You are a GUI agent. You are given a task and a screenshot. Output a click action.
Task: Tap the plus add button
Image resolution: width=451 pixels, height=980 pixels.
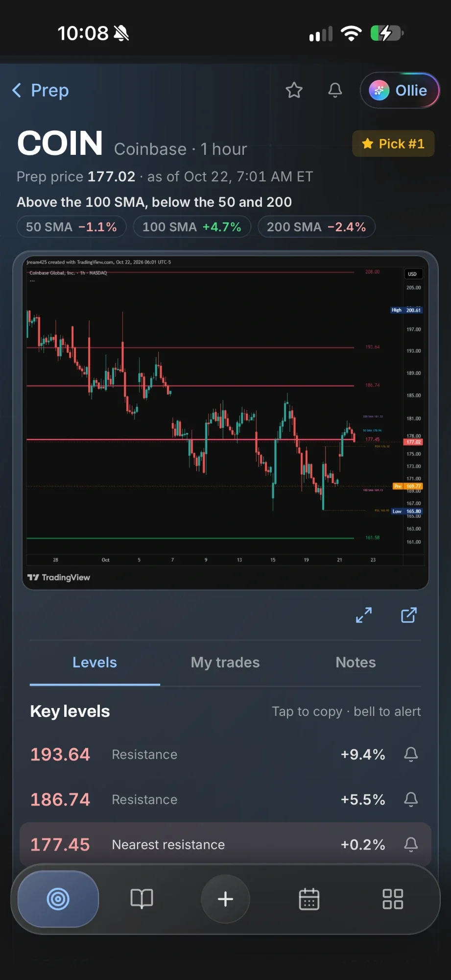pyautogui.click(x=225, y=899)
